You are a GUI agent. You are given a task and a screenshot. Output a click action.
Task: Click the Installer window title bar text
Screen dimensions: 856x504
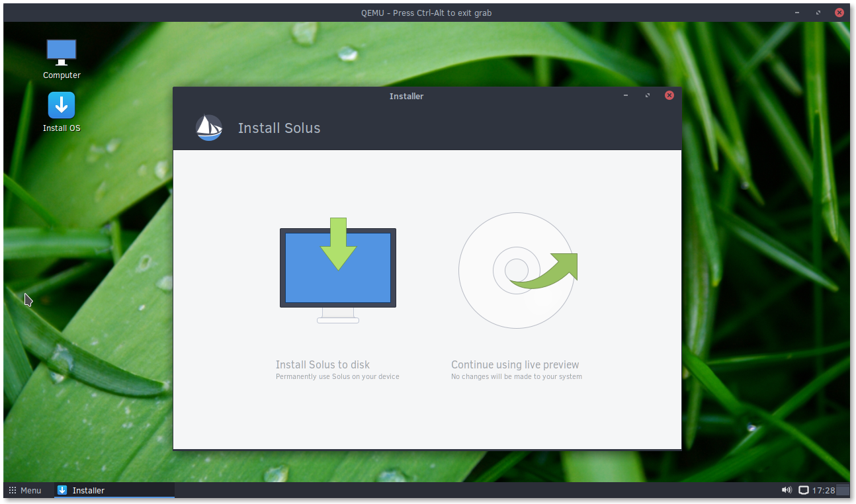[406, 96]
